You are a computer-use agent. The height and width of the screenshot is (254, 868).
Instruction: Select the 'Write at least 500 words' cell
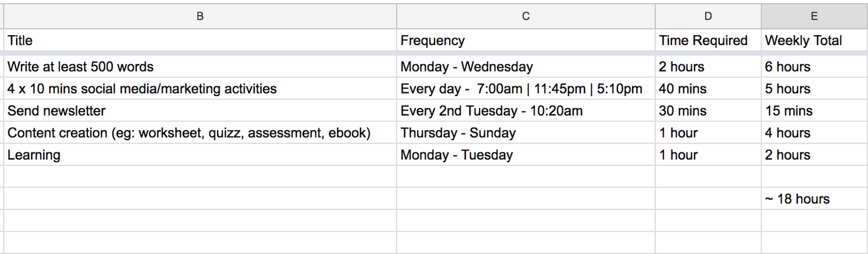tap(200, 67)
